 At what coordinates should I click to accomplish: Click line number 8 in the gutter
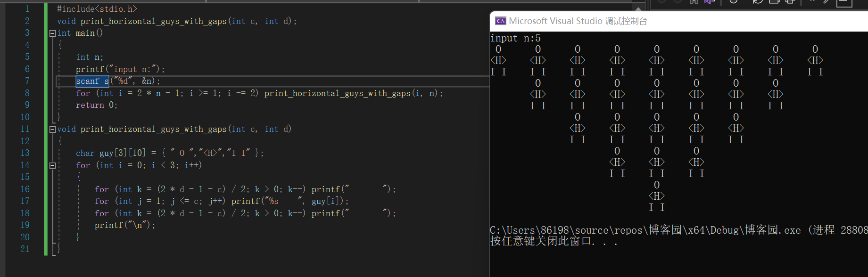[x=27, y=93]
